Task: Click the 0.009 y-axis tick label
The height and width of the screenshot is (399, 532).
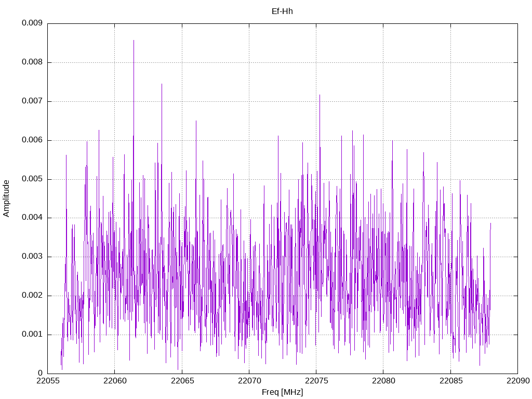Action: 32,23
